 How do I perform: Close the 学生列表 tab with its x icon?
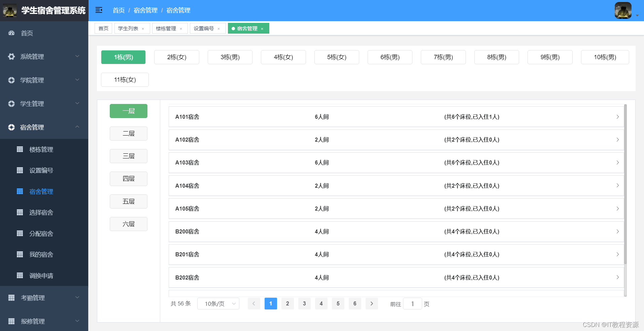[143, 29]
